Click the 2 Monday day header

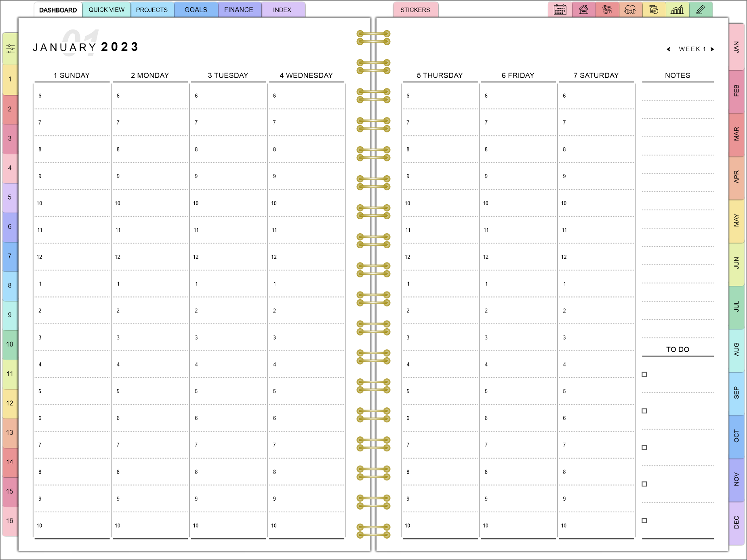pos(150,76)
